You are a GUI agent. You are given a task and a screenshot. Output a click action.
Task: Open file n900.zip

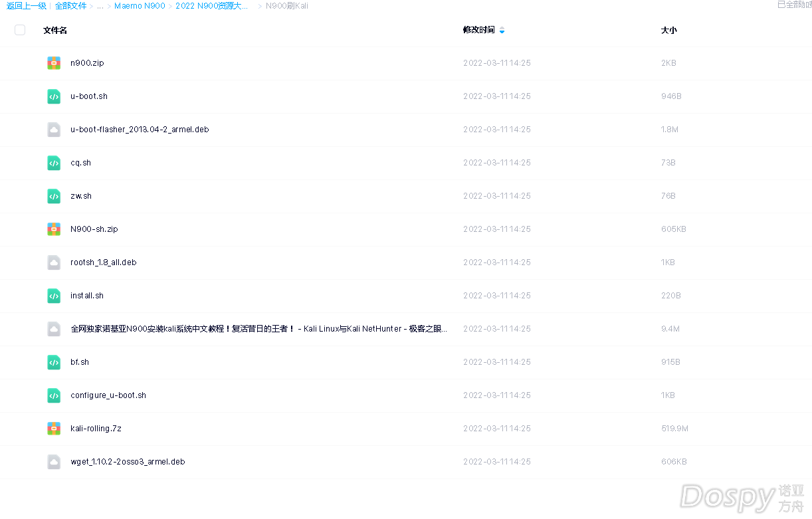point(87,63)
